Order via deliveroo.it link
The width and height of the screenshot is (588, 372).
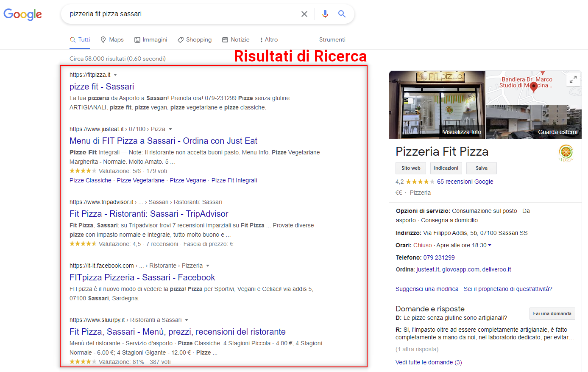click(x=496, y=269)
